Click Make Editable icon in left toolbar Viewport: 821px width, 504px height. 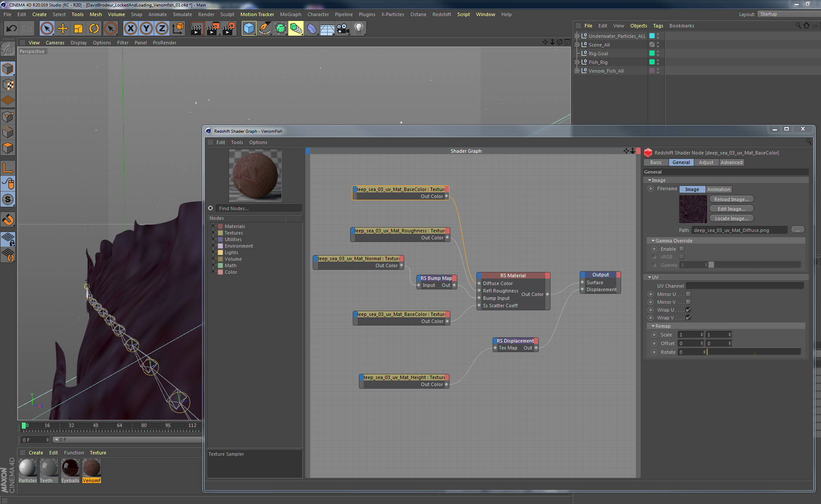click(x=8, y=49)
